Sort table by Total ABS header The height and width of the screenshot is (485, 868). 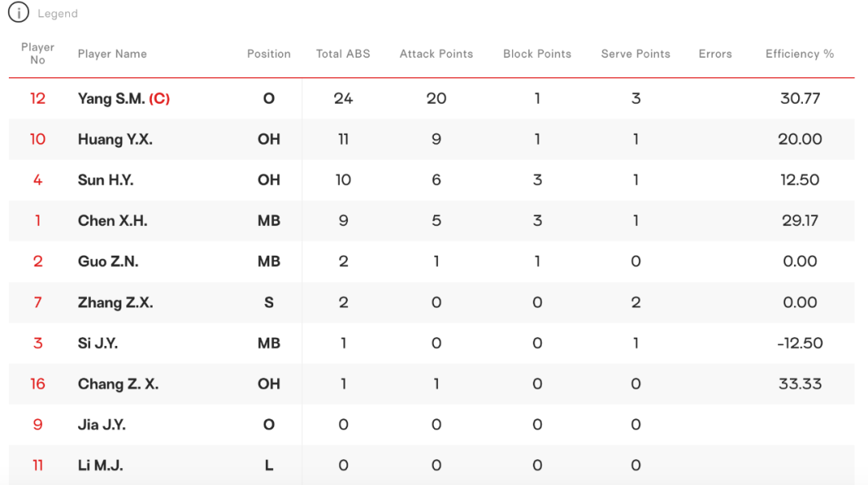coord(343,54)
